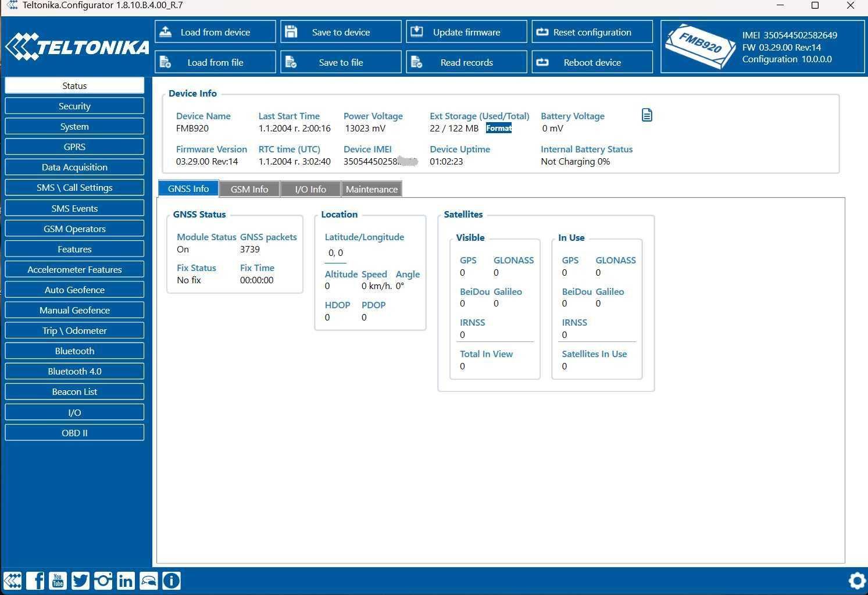Open the Bluetooth 4.0 section

(74, 371)
